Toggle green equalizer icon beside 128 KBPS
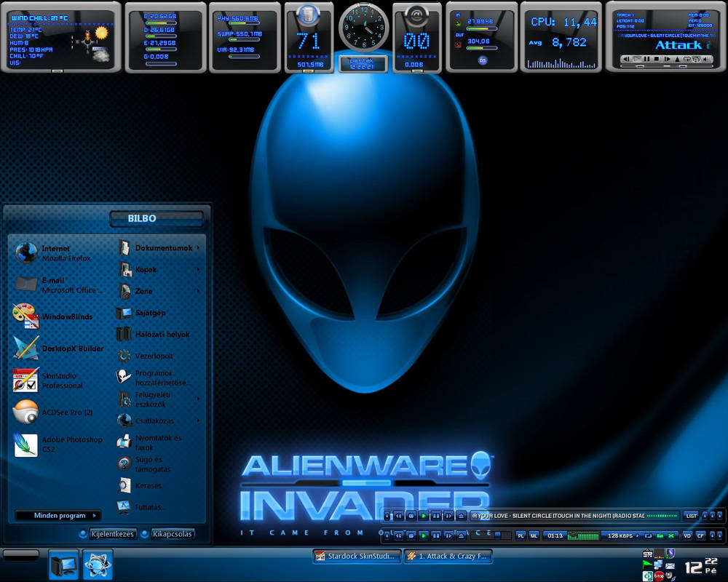 click(x=660, y=535)
